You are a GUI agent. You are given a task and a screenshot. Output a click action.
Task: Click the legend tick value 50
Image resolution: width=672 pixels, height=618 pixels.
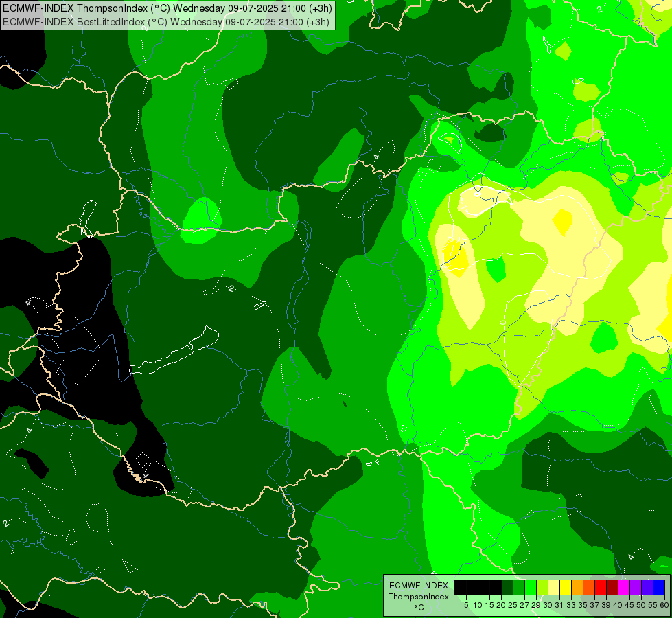(x=641, y=605)
